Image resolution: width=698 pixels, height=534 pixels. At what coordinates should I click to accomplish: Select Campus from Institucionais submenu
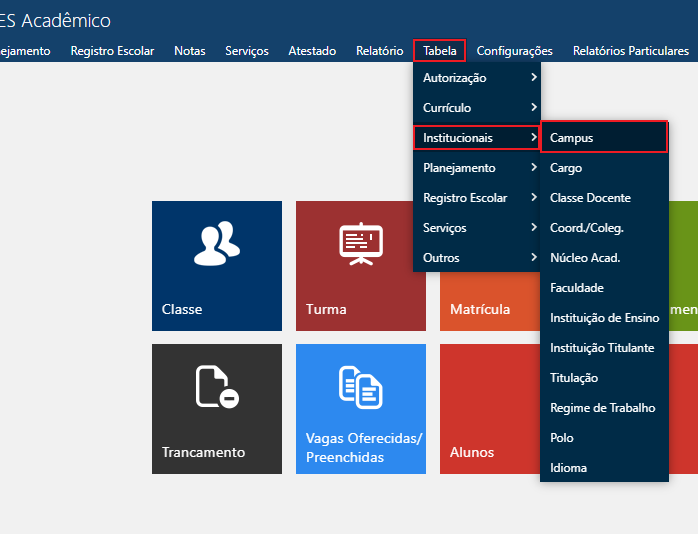603,138
